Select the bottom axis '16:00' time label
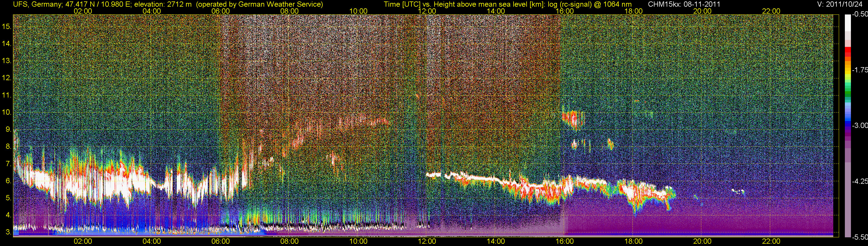Image resolution: width=868 pixels, height=246 pixels. tap(565, 241)
